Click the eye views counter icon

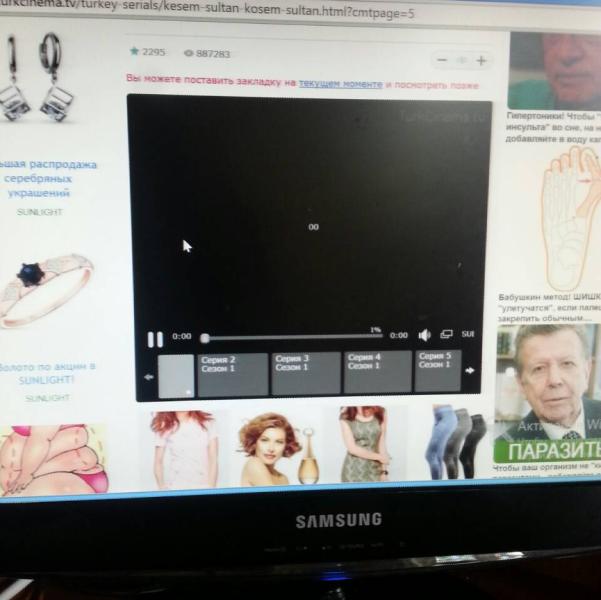pos(188,53)
